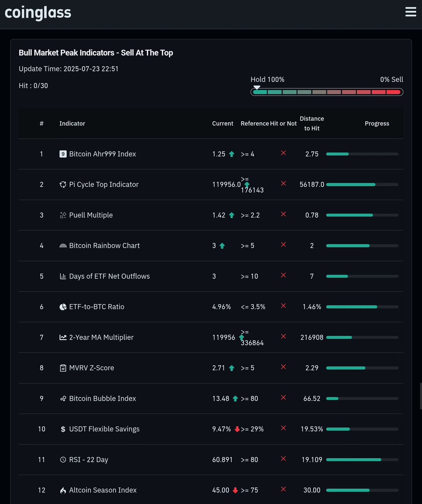Image resolution: width=422 pixels, height=504 pixels.
Task: Click the Bull Market Peak Indicators title
Action: coord(96,53)
